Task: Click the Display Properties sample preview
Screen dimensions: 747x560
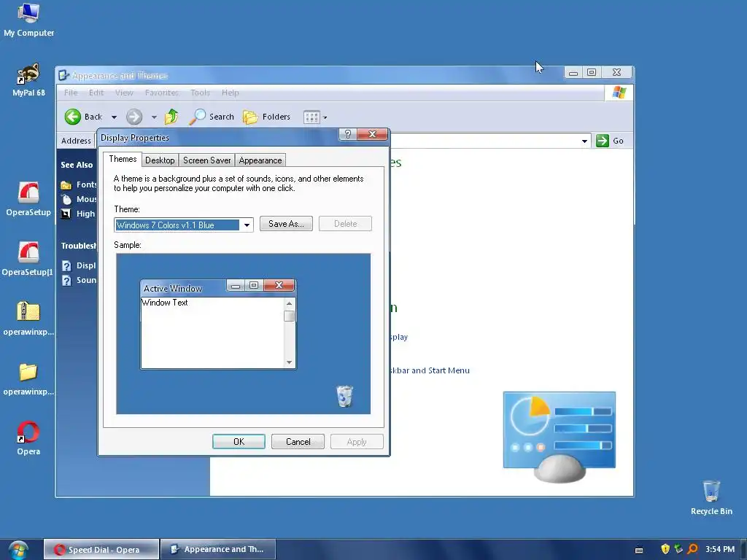Action: (x=244, y=334)
